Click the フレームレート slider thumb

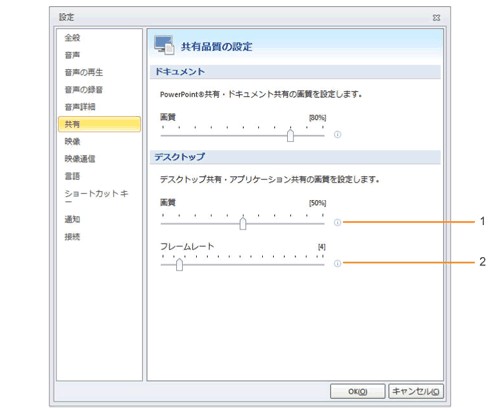(x=179, y=264)
